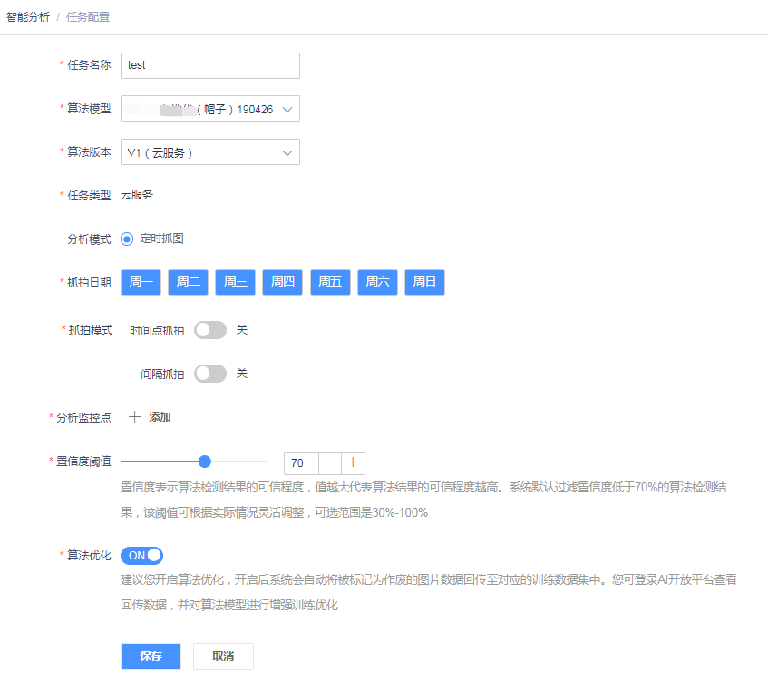This screenshot has width=768, height=700.
Task: Click the task name input showing test
Action: [x=210, y=65]
